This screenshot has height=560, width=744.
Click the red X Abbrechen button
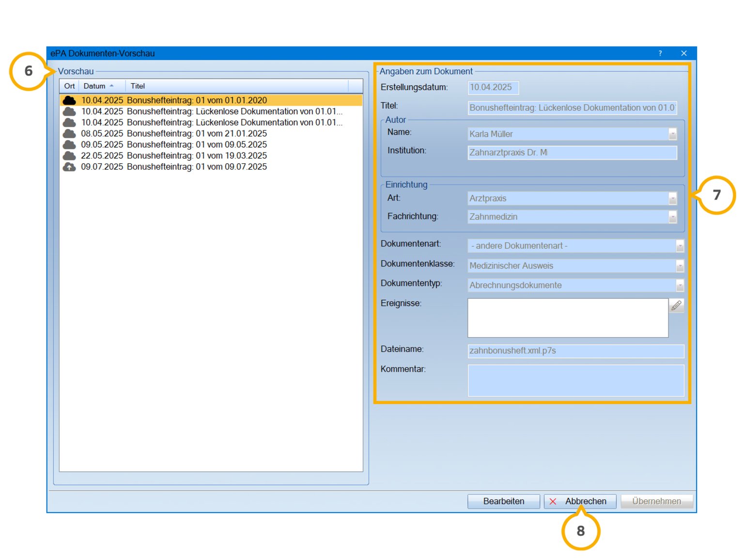(580, 501)
